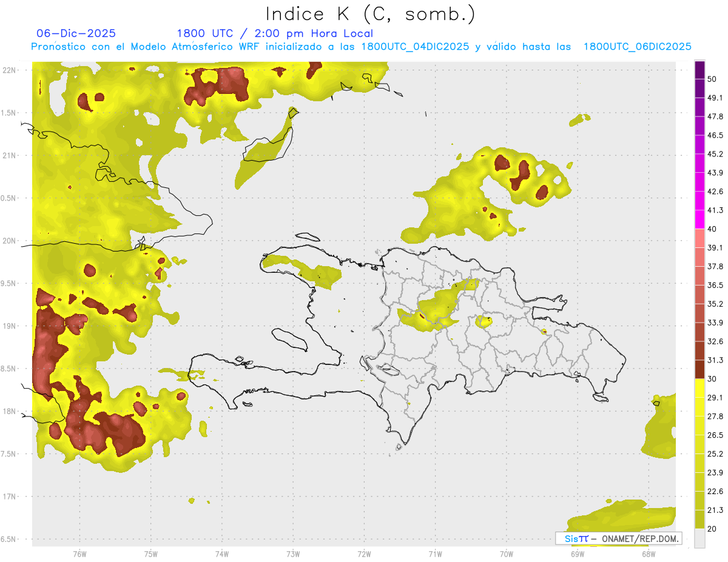Viewport: 728px width, 562px height.
Task: Open the SisTT ONAMET/REP.DOM. watermark label
Action: coord(618,538)
